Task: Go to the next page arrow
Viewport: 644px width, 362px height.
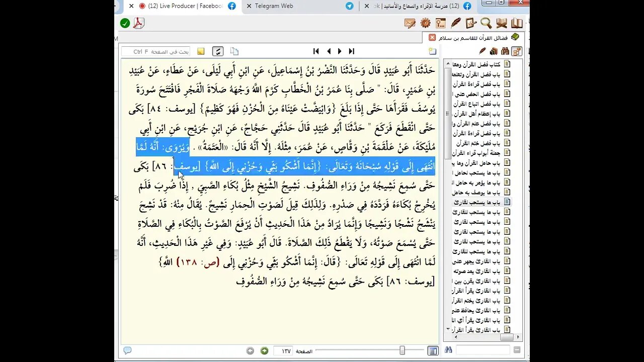Action: (340, 51)
